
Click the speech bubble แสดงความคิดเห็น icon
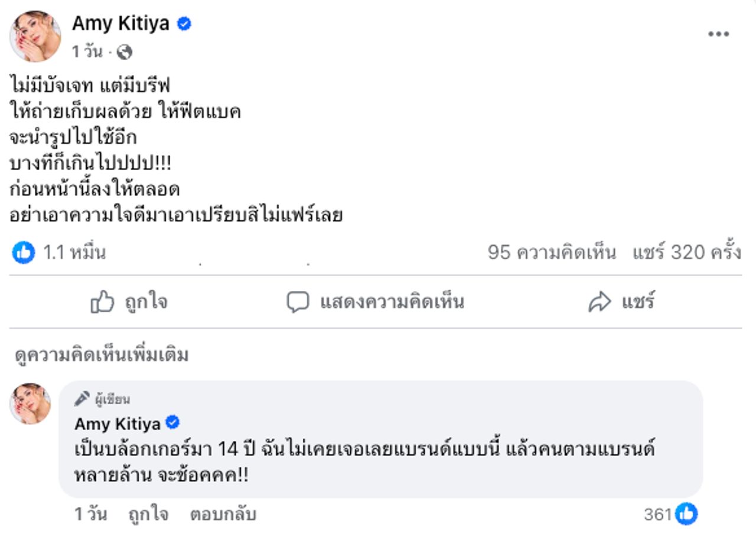(x=298, y=302)
